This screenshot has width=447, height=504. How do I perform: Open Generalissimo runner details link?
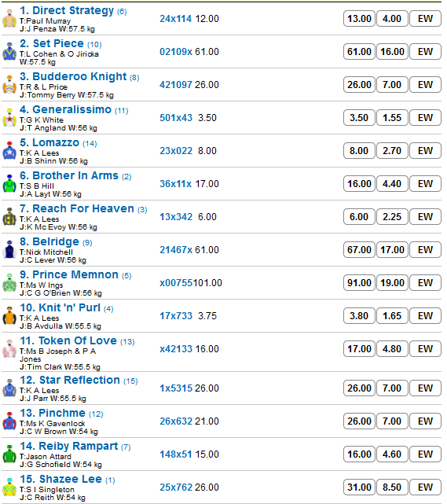(x=65, y=109)
